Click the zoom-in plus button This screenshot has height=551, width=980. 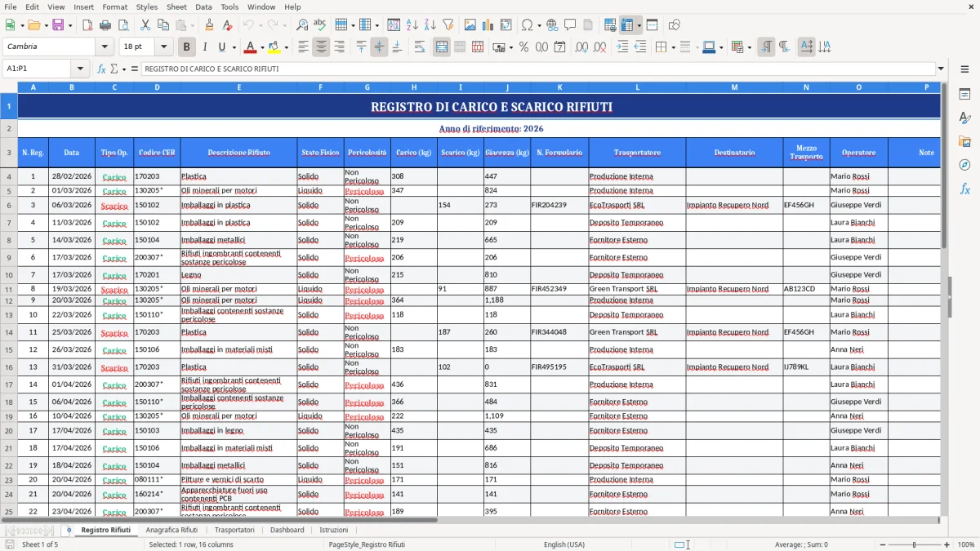point(947,544)
